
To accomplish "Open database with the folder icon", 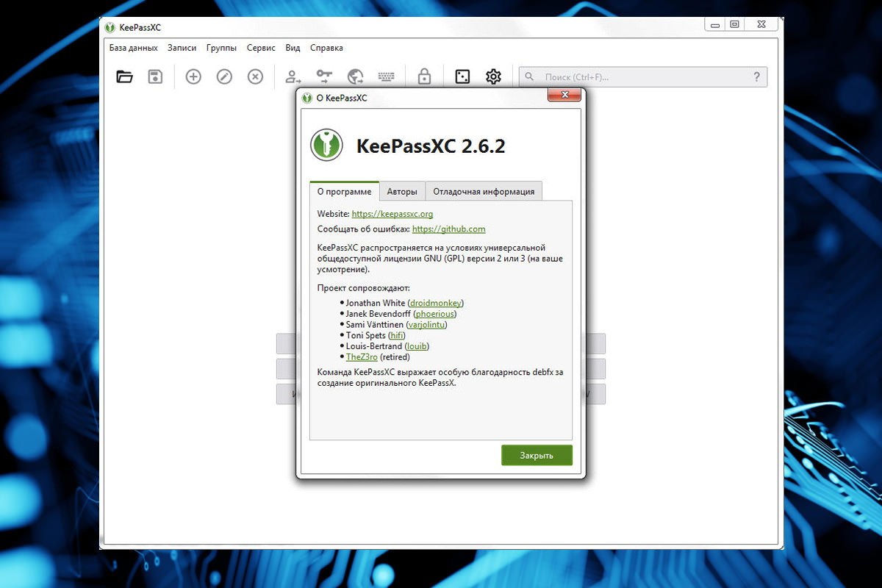I will [x=124, y=76].
